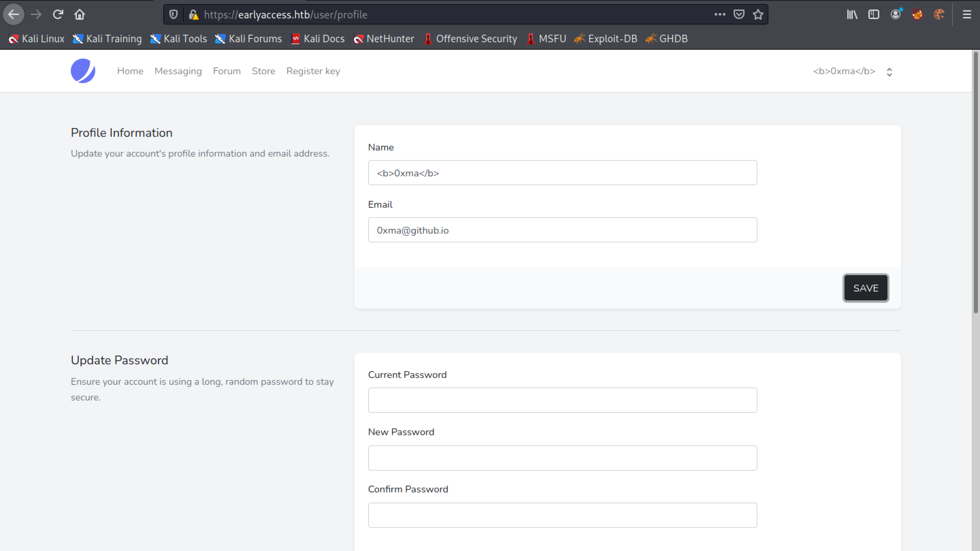Screen dimensions: 980x551
Task: Open the browser home page icon
Action: (80, 14)
